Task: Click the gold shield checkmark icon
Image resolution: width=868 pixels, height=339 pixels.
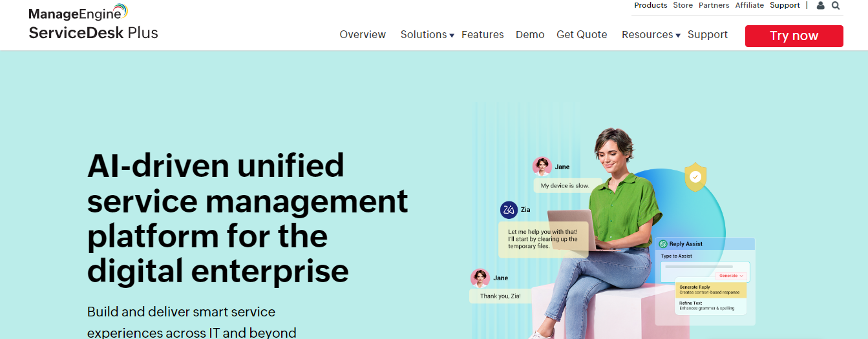Action: tap(695, 177)
